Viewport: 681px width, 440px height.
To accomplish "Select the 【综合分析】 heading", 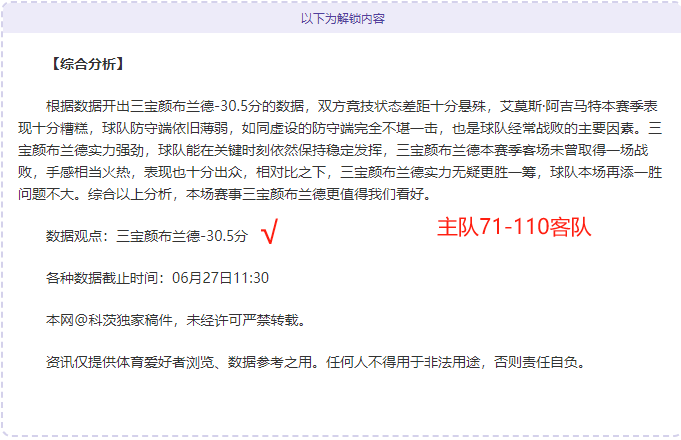I will tap(88, 64).
